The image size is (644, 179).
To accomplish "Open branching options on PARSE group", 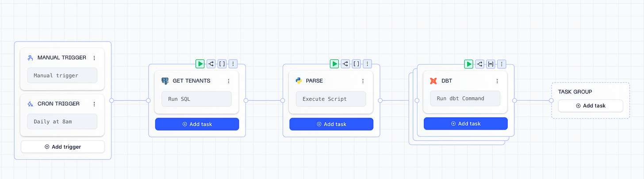I will click(345, 64).
